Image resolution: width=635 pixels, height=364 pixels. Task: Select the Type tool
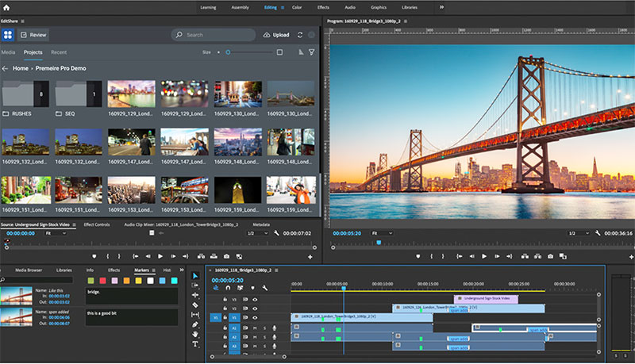pos(195,344)
